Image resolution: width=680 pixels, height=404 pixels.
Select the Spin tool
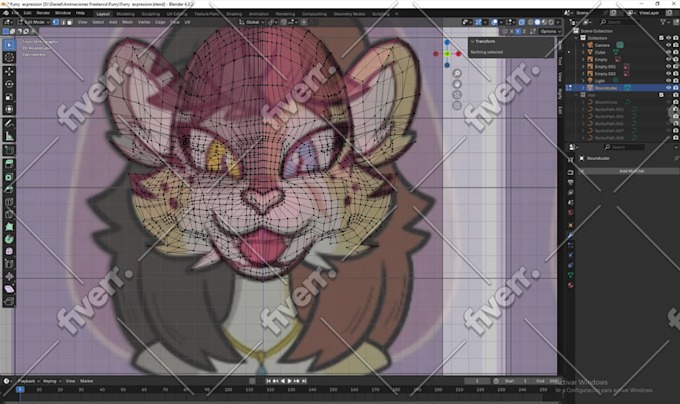point(9,239)
